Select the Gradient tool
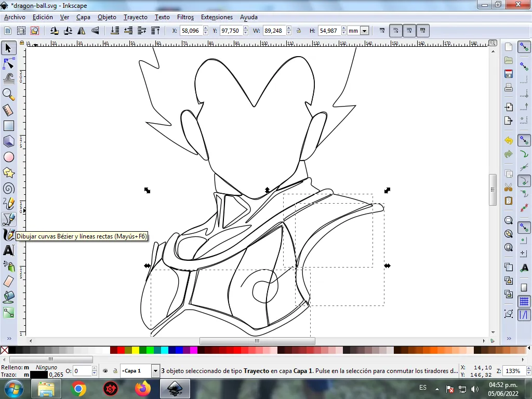Image resolution: width=532 pixels, height=399 pixels. tap(8, 312)
